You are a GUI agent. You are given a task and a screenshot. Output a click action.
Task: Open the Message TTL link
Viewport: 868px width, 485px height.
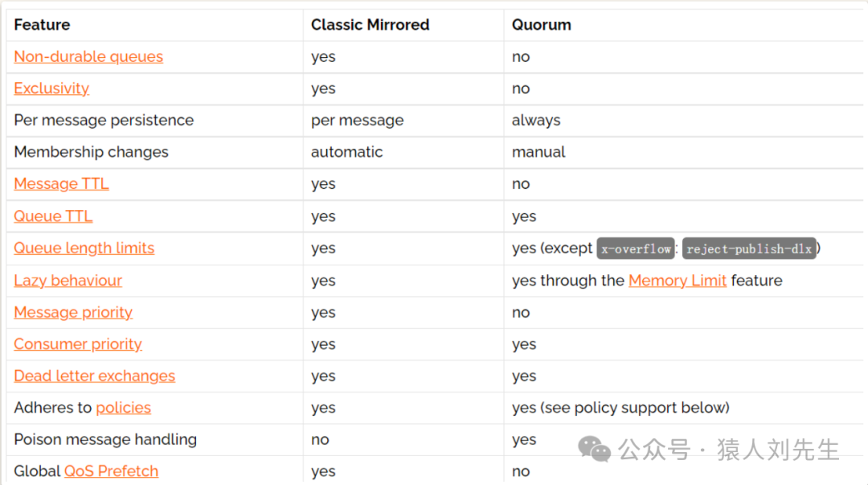click(61, 184)
